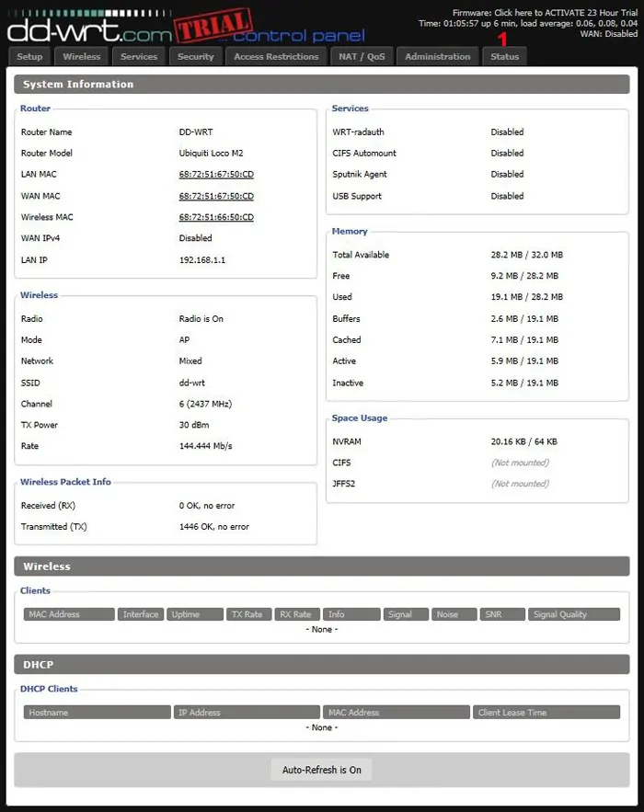Click the firmware ACTIVATE 23 Hour Trial link
The width and height of the screenshot is (644, 812).
tap(566, 13)
